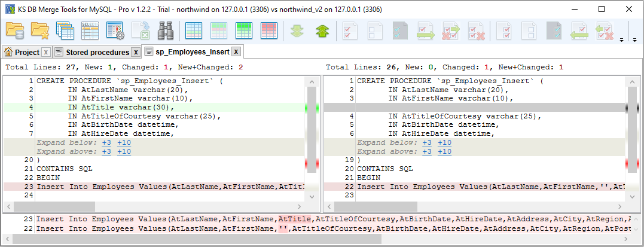Click left pane vertical scroll up arrow
Screen dimensions: 644x247
[312, 81]
